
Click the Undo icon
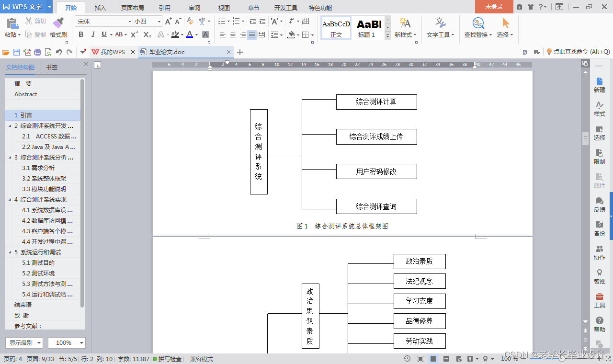pos(58,52)
